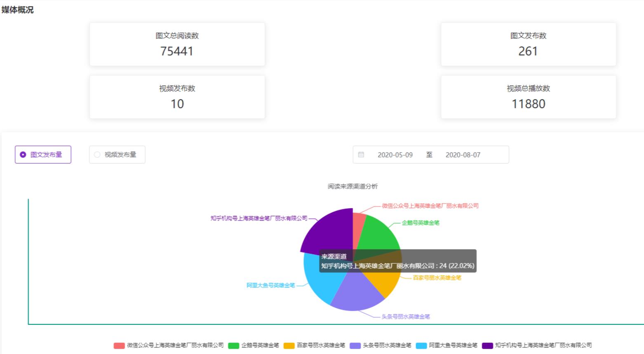Image resolution: width=644 pixels, height=354 pixels.
Task: Click the pie label 百家号丽水英雄金笔 beside chart
Action: pyautogui.click(x=437, y=278)
